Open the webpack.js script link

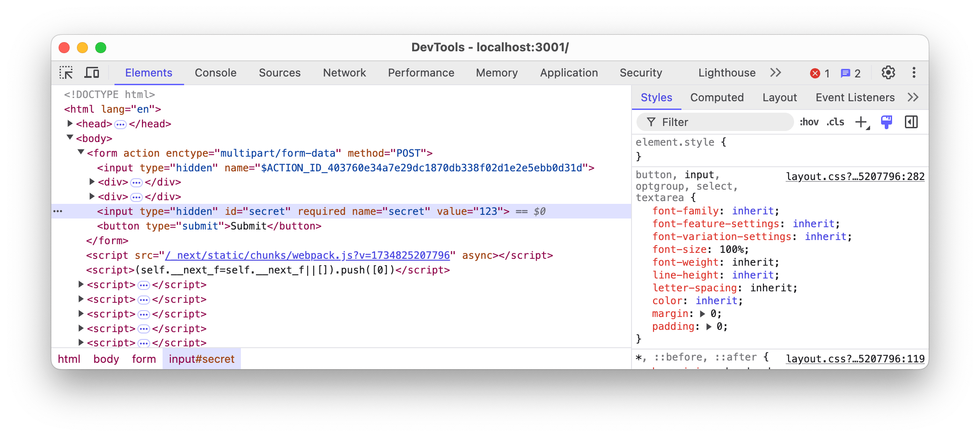[x=308, y=255]
